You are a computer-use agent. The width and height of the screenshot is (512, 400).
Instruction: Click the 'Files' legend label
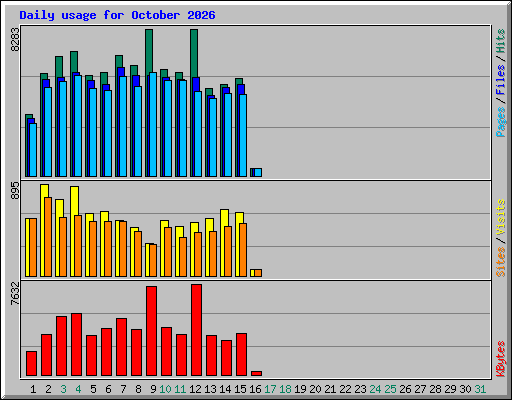click(x=501, y=80)
